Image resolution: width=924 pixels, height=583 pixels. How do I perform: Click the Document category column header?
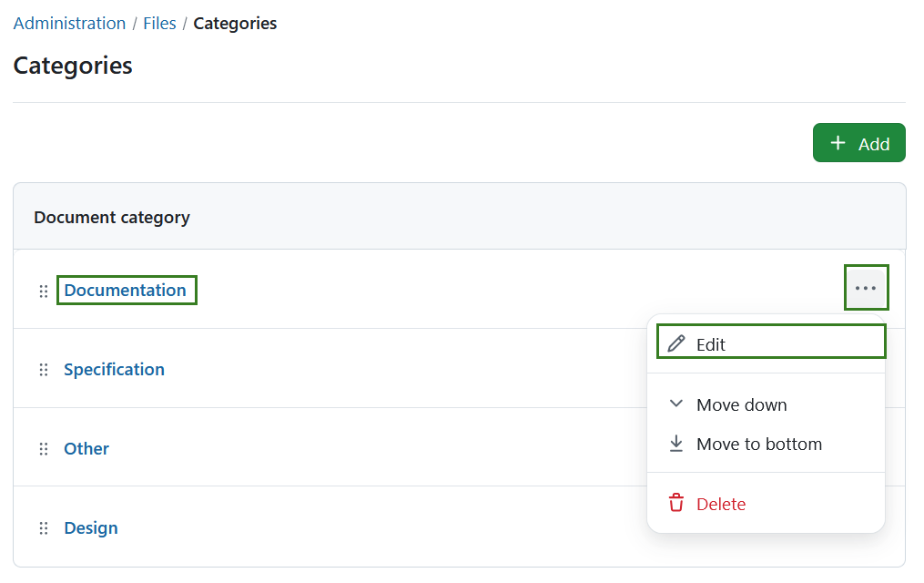pyautogui.click(x=111, y=217)
